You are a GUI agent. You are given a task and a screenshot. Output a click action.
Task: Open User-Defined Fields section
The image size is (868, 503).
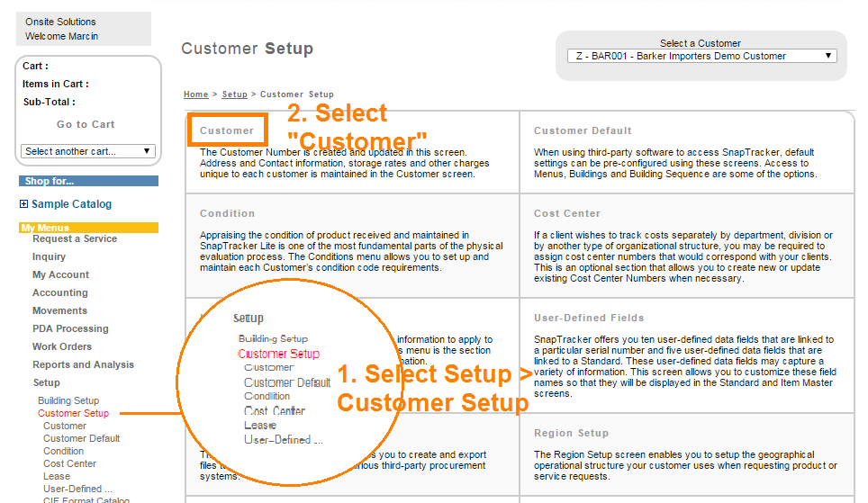pos(589,318)
